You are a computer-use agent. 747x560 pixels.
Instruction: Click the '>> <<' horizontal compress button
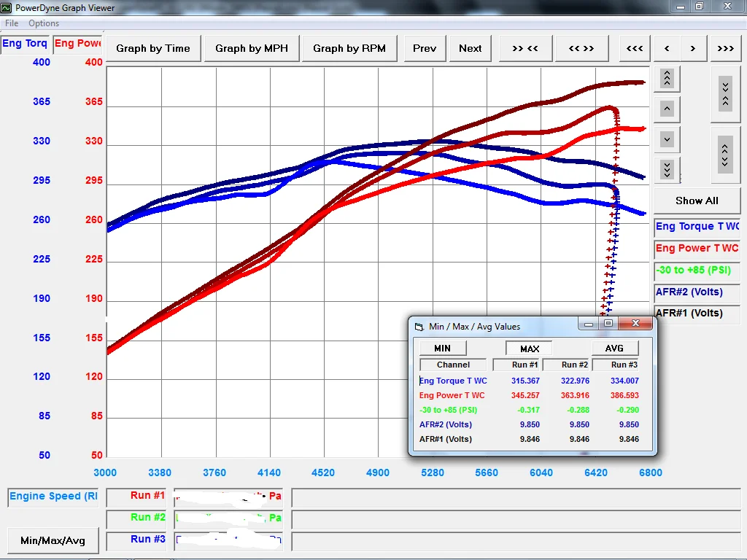525,48
